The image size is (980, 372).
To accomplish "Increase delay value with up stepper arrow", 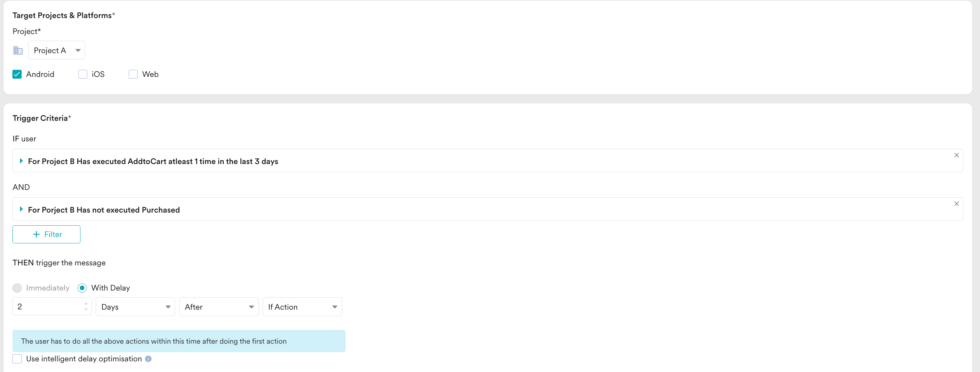I will coord(86,303).
